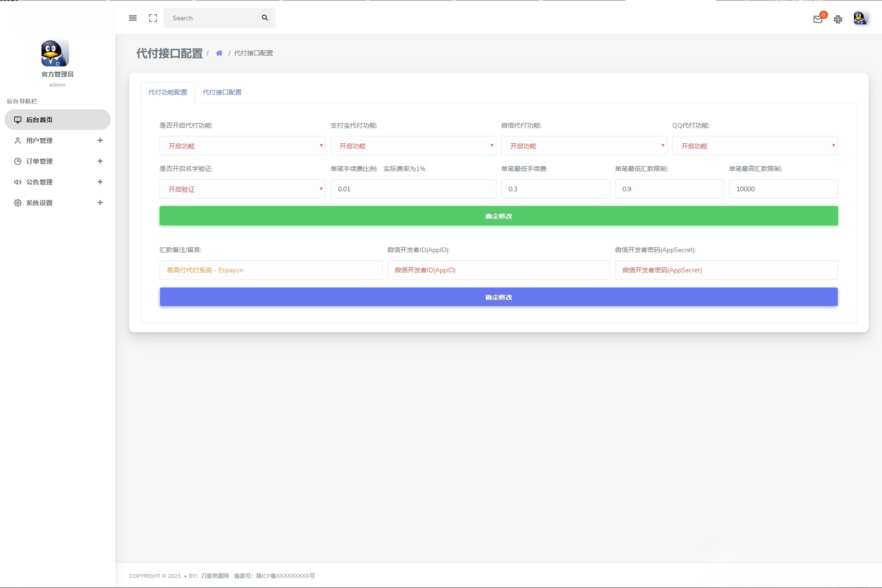The height and width of the screenshot is (588, 882).
Task: Click the home breadcrumb icon
Action: 220,53
